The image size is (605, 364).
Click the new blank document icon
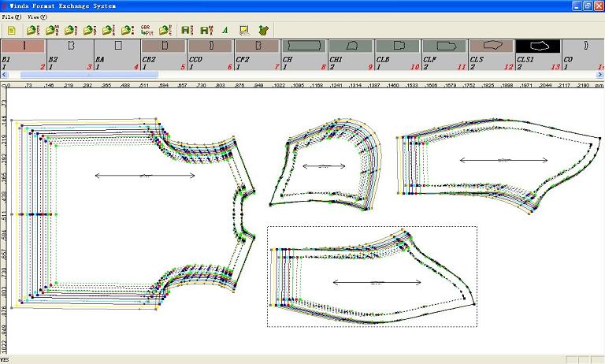click(x=12, y=30)
